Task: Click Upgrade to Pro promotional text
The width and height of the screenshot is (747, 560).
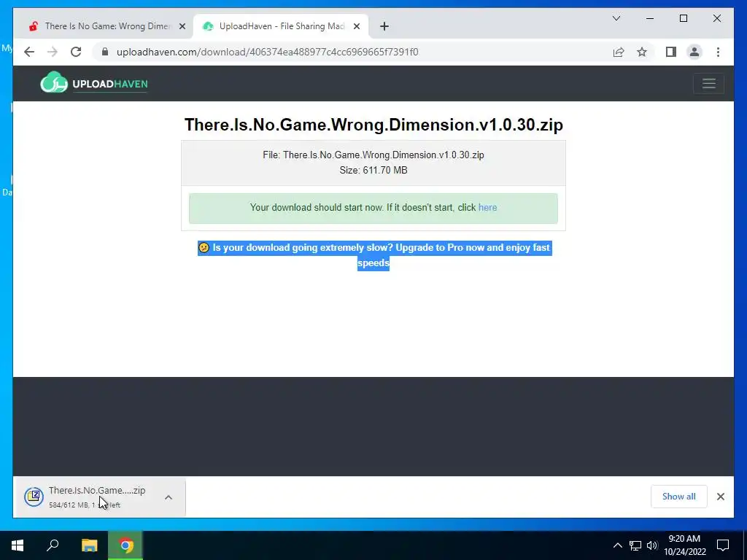Action: [373, 255]
